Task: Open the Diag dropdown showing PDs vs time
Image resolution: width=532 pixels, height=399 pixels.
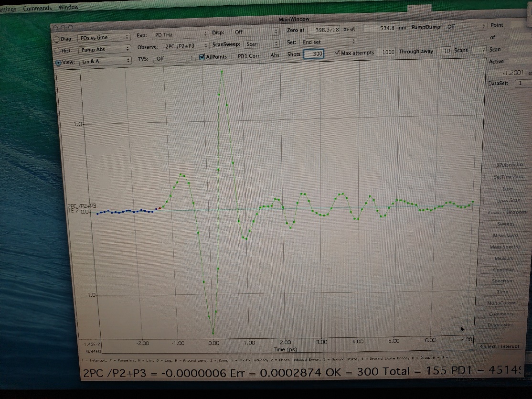Action: tap(104, 37)
